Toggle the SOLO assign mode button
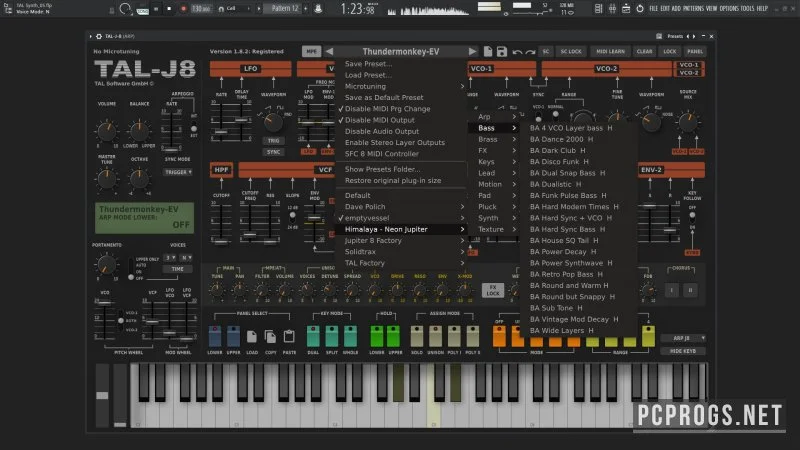This screenshot has height=450, width=800. (417, 336)
